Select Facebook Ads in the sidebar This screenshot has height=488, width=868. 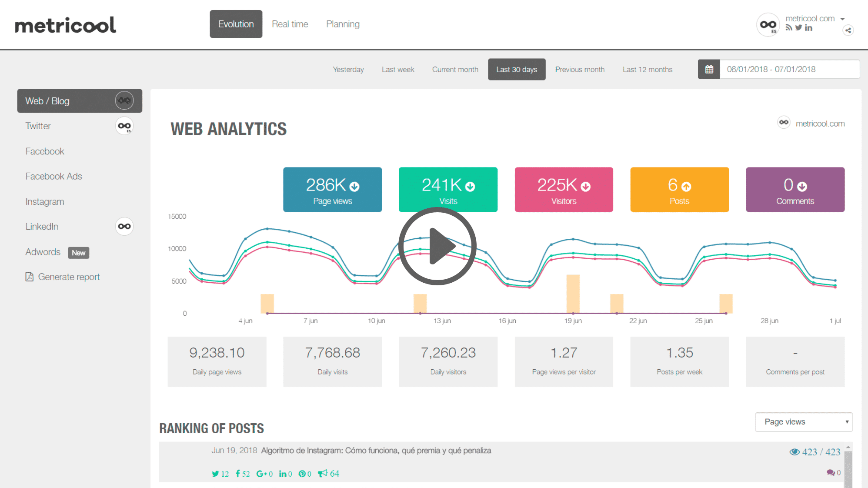pos(53,176)
